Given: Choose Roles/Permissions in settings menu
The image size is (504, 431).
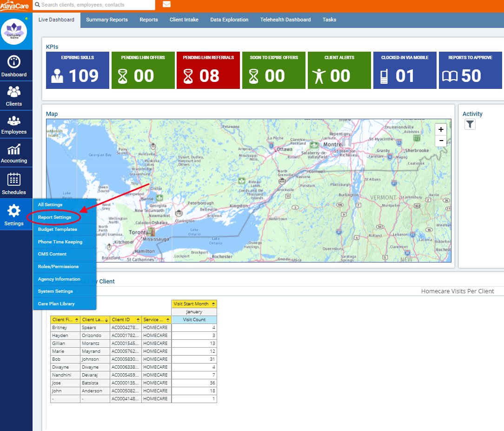Looking at the screenshot, I should pyautogui.click(x=58, y=267).
